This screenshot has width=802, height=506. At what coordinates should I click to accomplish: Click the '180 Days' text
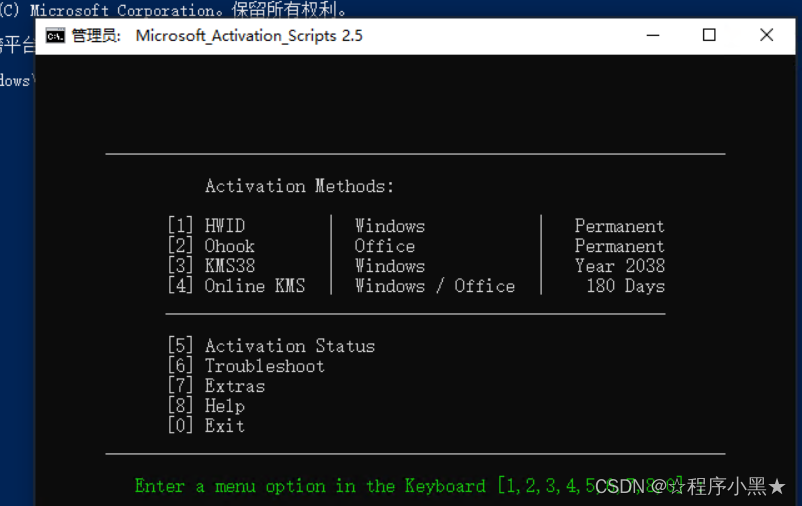[x=626, y=286]
